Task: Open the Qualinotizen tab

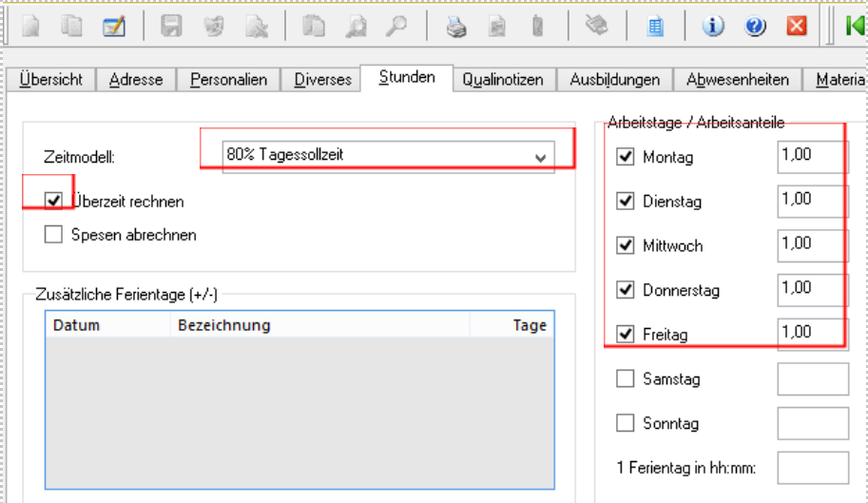Action: [x=503, y=80]
